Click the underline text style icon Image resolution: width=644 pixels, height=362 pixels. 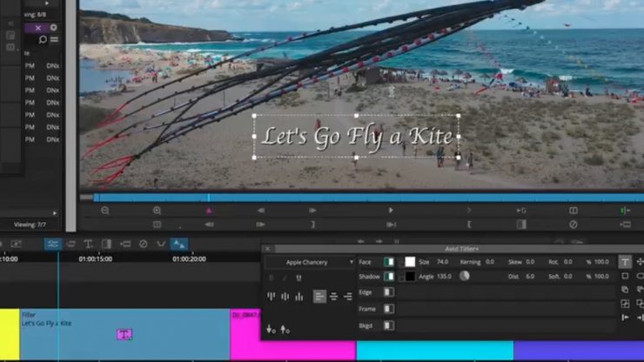coord(299,278)
